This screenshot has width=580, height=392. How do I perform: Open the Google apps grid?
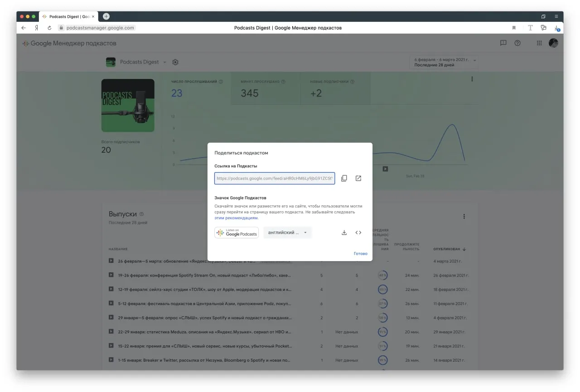(x=539, y=43)
